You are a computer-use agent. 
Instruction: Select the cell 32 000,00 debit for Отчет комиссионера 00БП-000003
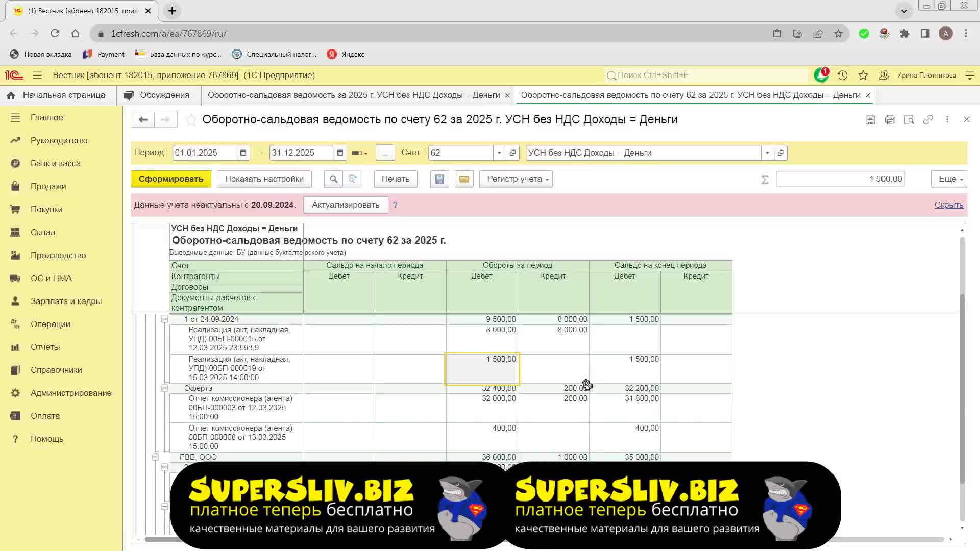coord(482,408)
